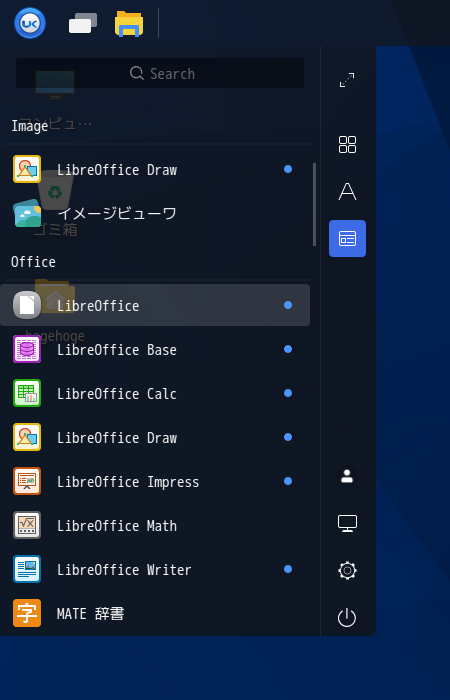Open the MATE 辞書 dictionary icon

(27, 613)
